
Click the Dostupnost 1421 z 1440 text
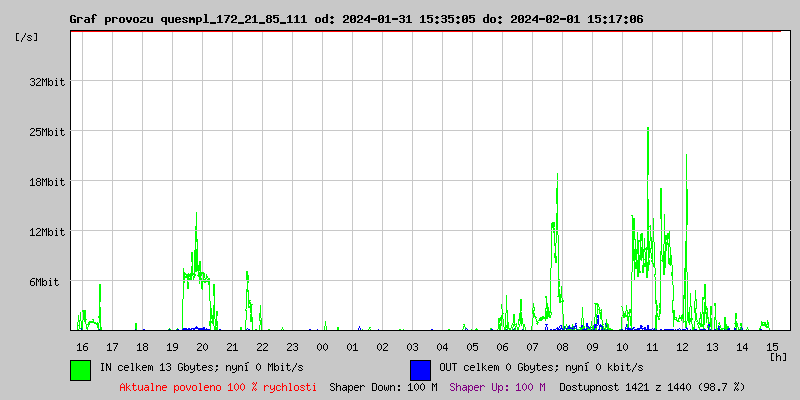(x=652, y=387)
